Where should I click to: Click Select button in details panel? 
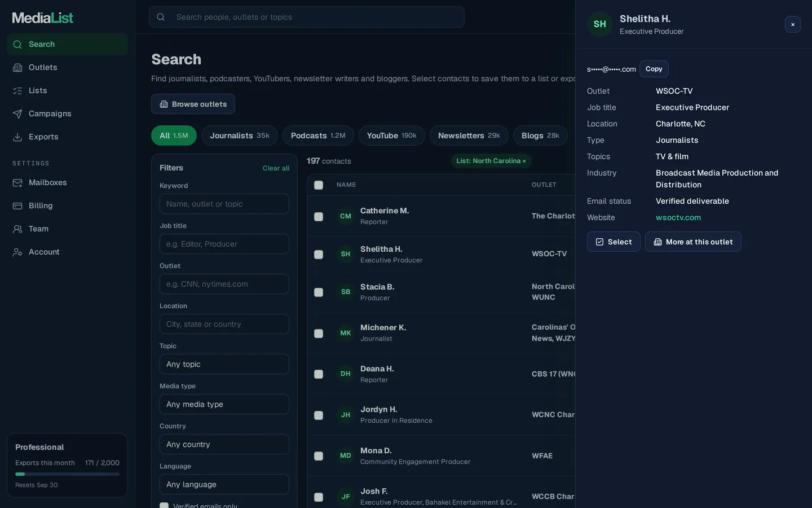[x=614, y=242]
